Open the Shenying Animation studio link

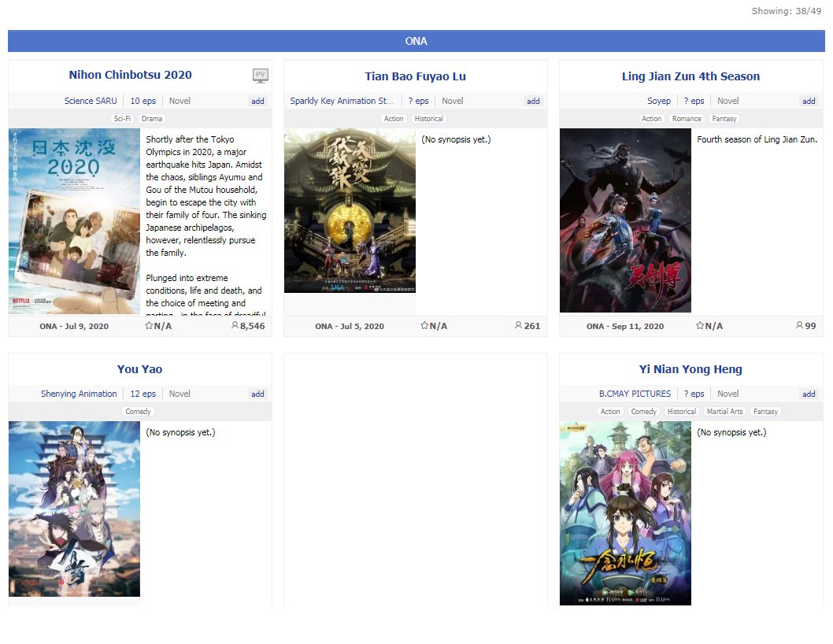[x=79, y=394]
